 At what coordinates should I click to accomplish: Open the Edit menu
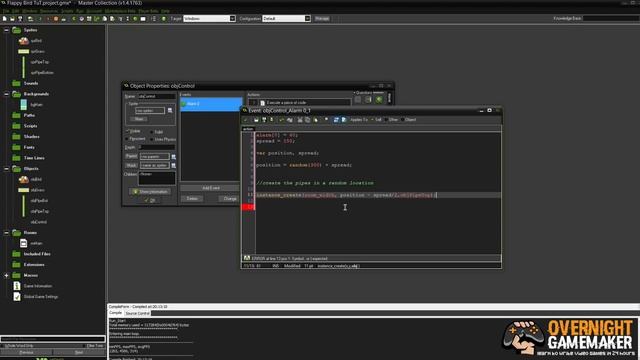(16, 11)
